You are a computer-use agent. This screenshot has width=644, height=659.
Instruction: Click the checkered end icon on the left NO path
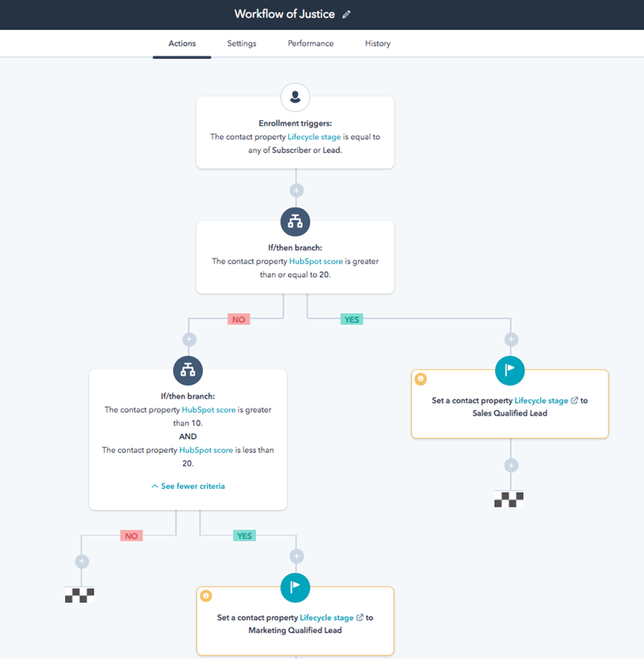[x=80, y=595]
